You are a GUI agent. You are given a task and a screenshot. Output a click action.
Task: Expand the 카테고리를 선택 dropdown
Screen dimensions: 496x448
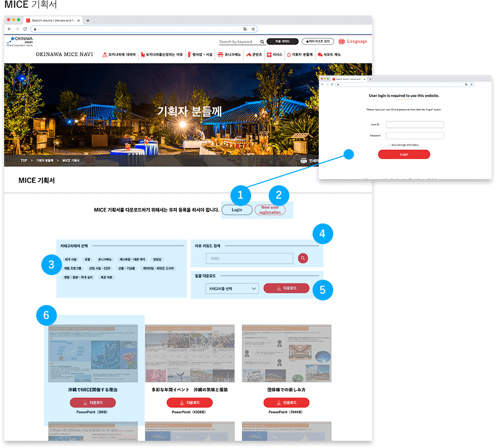click(x=231, y=289)
